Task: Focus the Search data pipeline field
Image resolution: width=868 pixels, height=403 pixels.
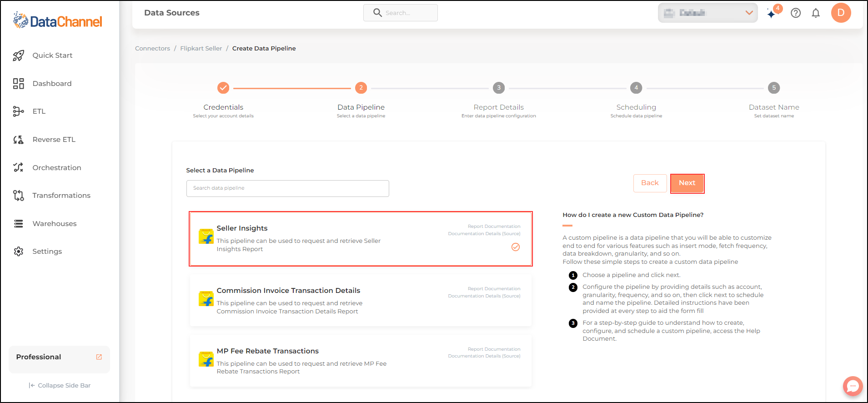Action: point(287,188)
